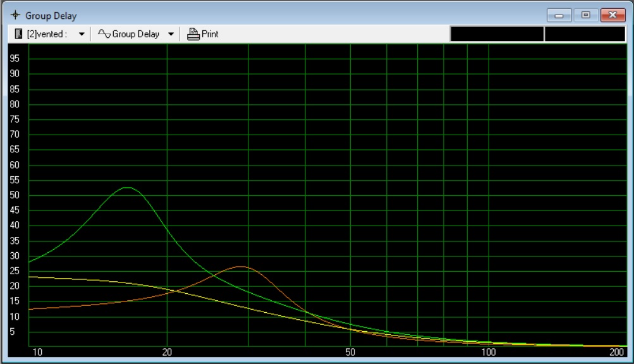This screenshot has width=634, height=364.
Task: Click the Group Delay curve icon
Action: (x=104, y=34)
